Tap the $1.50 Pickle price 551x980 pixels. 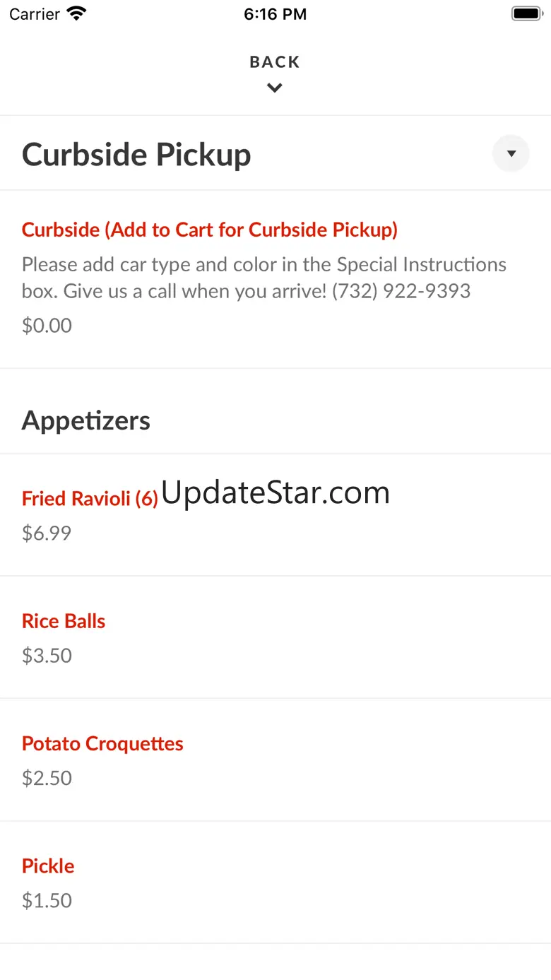[47, 900]
